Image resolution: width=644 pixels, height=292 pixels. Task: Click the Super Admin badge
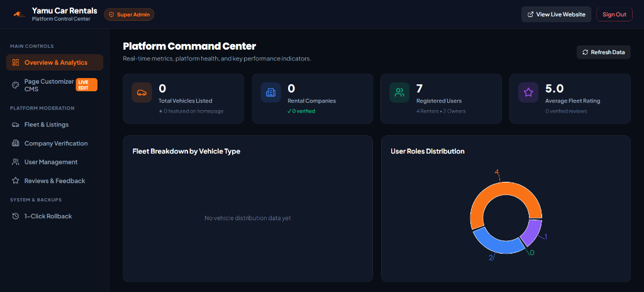coord(129,14)
